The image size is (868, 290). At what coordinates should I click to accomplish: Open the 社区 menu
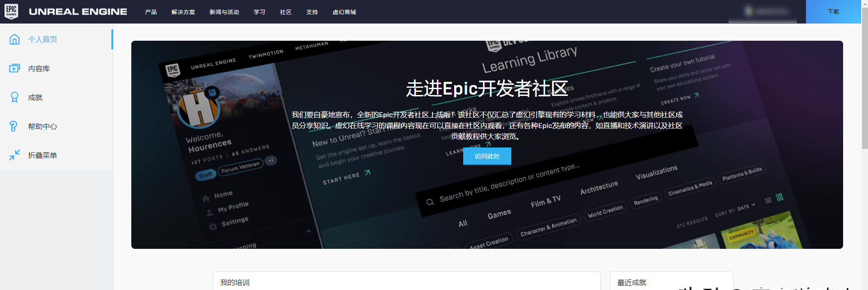[x=286, y=12]
